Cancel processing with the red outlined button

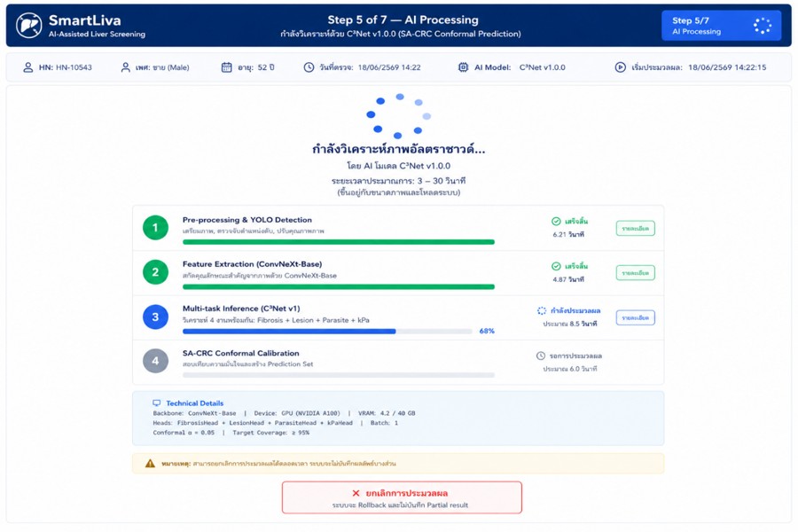tap(402, 497)
